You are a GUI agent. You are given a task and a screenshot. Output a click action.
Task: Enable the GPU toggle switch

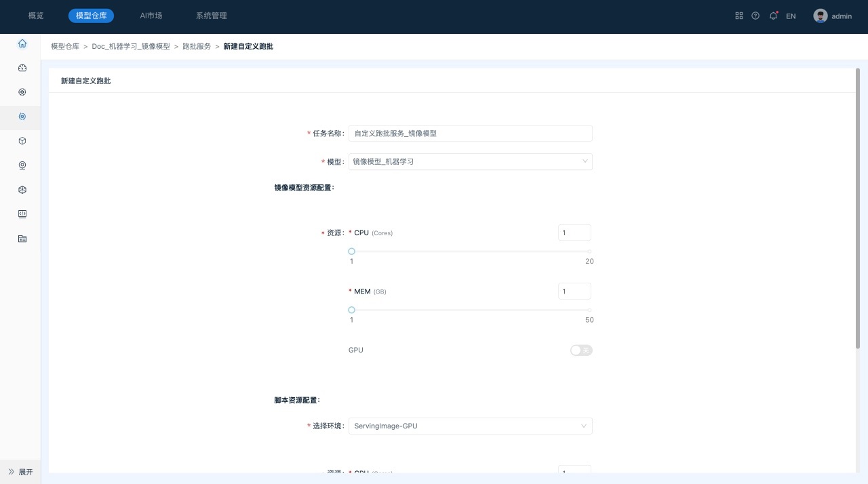[x=581, y=350]
